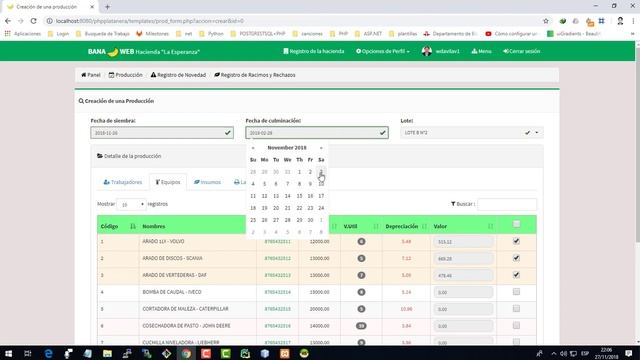The width and height of the screenshot is (640, 360).
Task: Click V.Util badge for ARADO 11X - VOLVO
Action: (x=361, y=242)
